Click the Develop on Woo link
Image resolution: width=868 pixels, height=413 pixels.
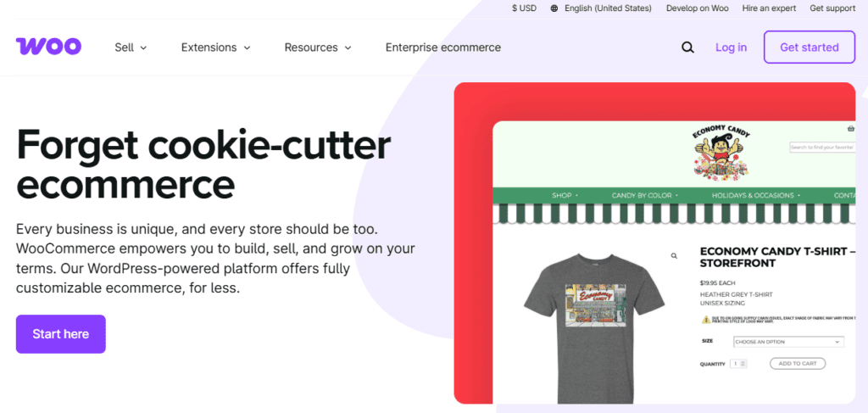point(697,8)
